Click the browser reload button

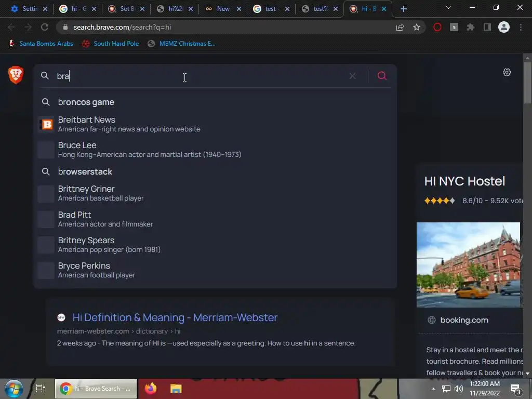(45, 27)
